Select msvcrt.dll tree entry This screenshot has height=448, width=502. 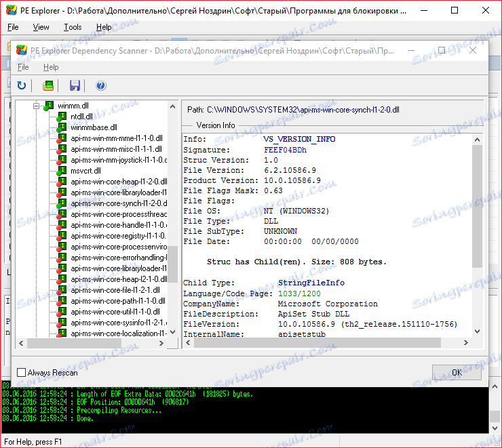[85, 171]
